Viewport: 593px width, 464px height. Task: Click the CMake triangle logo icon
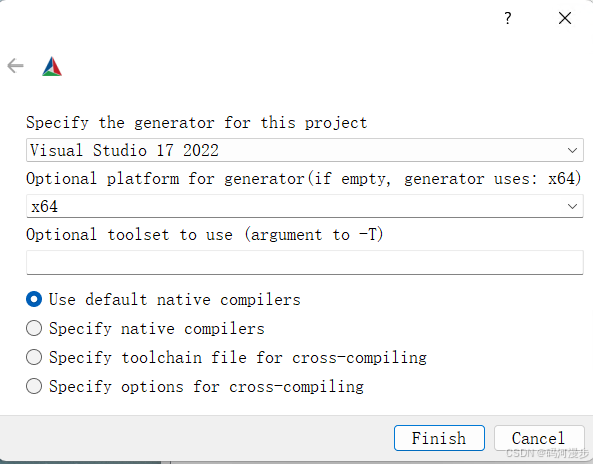52,66
